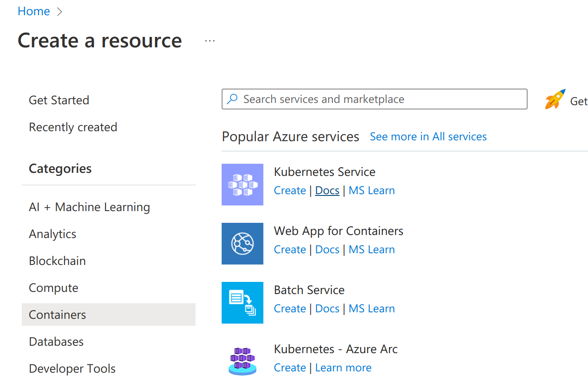Go to the Home breadcrumb
The width and height of the screenshot is (588, 387).
tap(33, 11)
